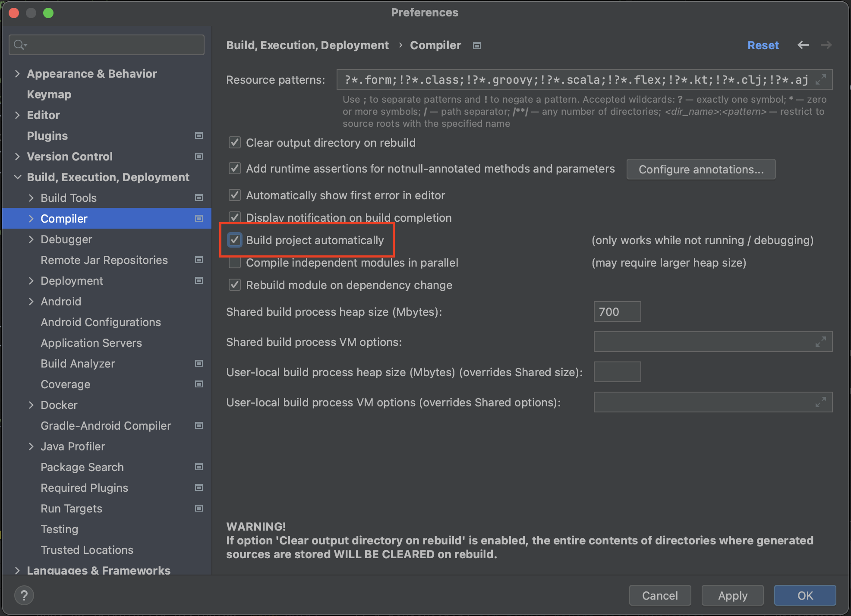Viewport: 851px width, 616px height.
Task: Toggle Add runtime assertions for notnull-annotated methods
Action: pyautogui.click(x=235, y=168)
